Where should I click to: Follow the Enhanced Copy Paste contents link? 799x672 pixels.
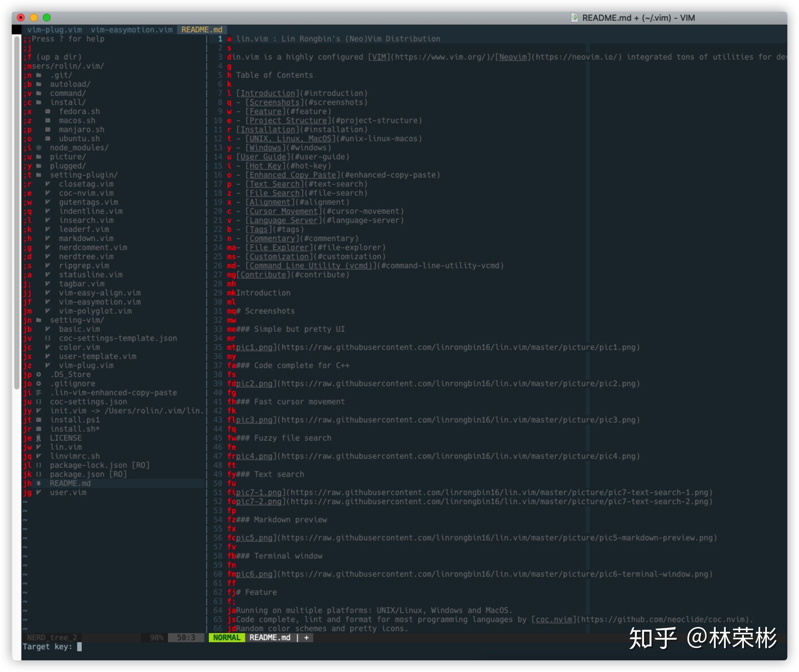tap(292, 175)
